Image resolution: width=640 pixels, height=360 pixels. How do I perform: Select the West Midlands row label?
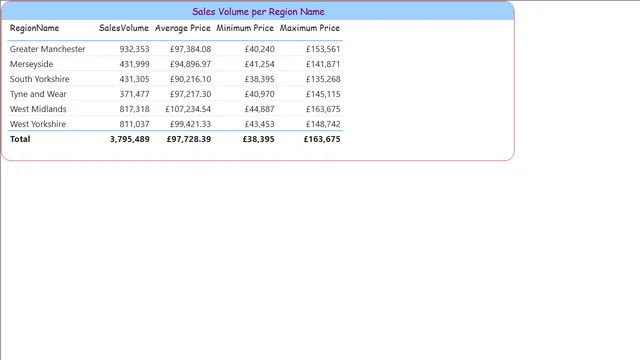[x=38, y=109]
